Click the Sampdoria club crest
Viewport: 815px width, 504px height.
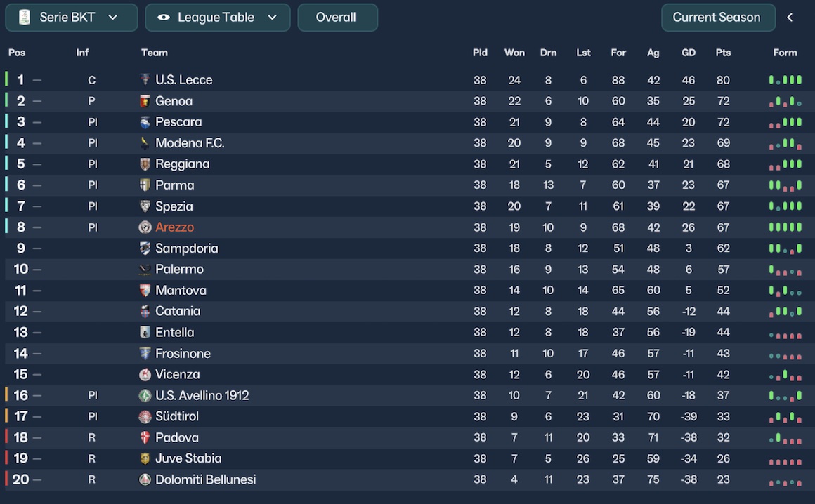(145, 248)
